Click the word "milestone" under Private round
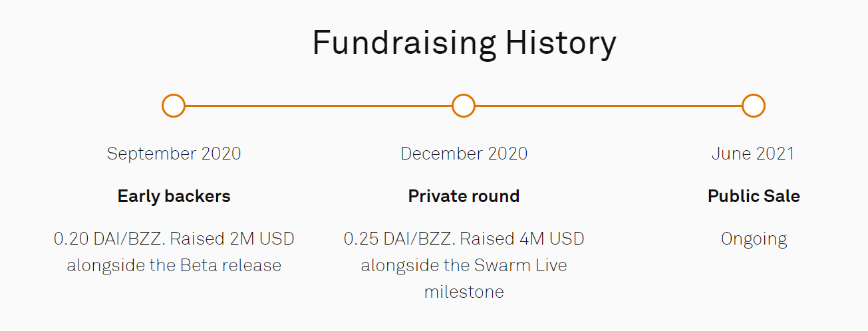This screenshot has height=331, width=868. click(464, 292)
